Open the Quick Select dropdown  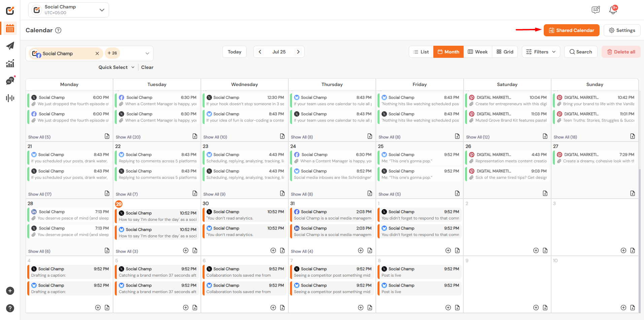click(x=116, y=67)
